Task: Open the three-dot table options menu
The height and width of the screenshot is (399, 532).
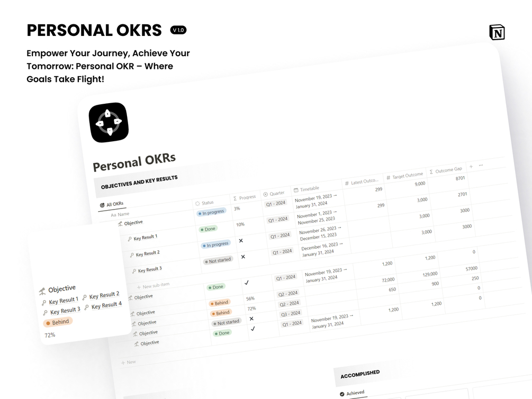Action: pos(481,165)
